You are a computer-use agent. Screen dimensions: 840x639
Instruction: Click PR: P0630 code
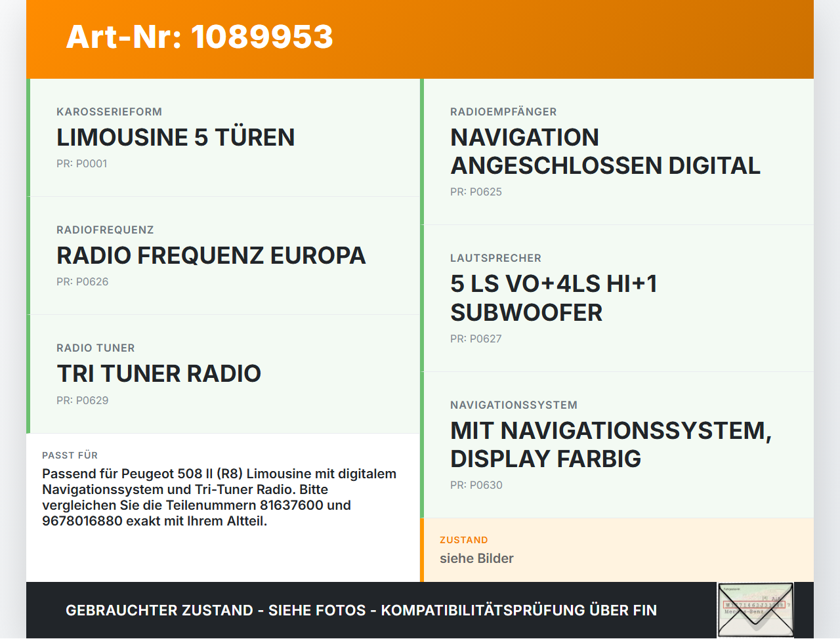(x=476, y=485)
